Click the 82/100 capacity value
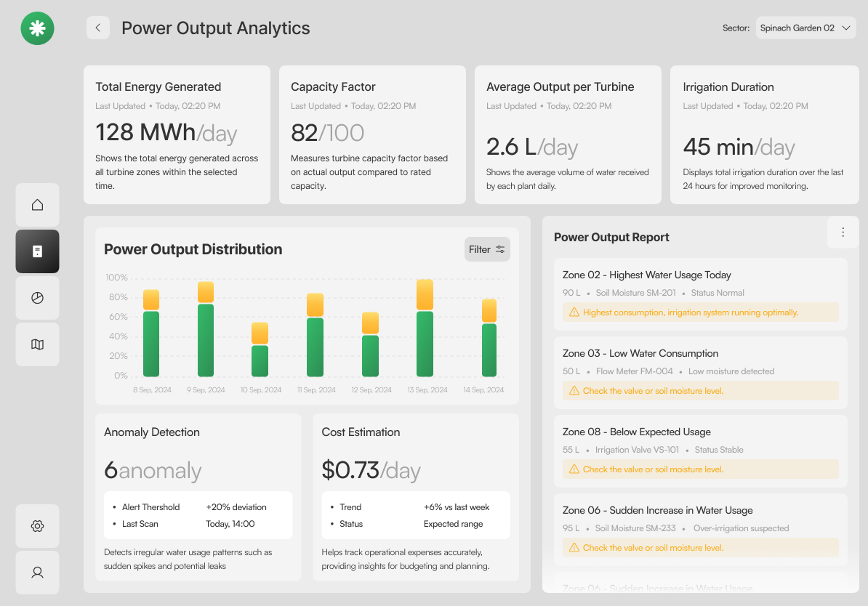This screenshot has width=868, height=606. (327, 133)
